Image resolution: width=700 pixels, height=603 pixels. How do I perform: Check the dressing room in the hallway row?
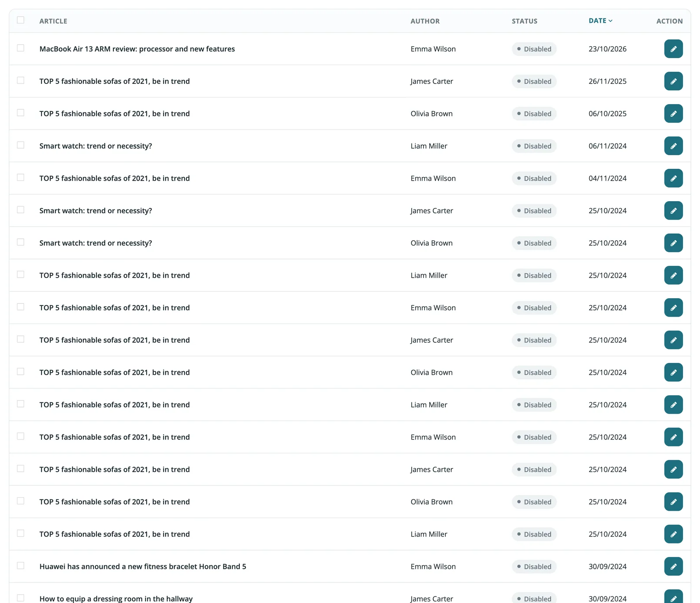coord(21,598)
